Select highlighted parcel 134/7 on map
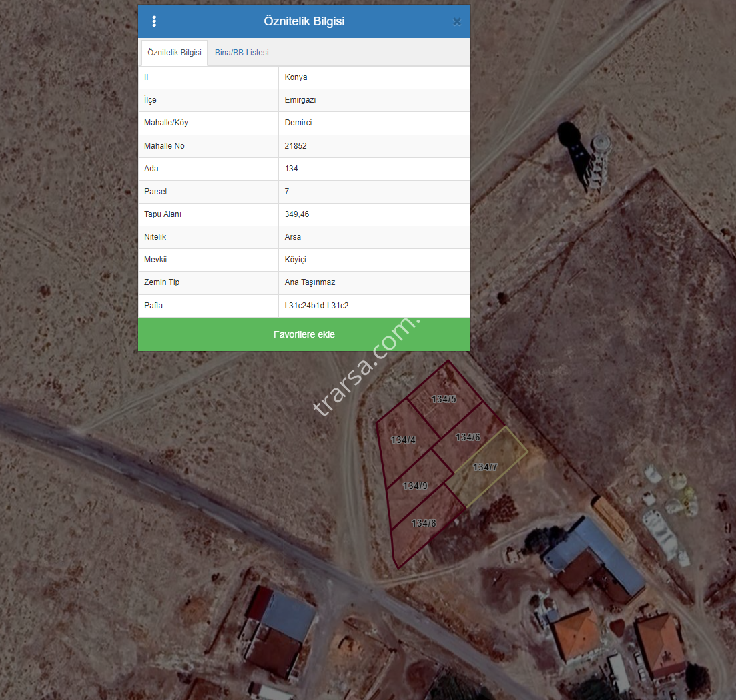 [x=485, y=467]
